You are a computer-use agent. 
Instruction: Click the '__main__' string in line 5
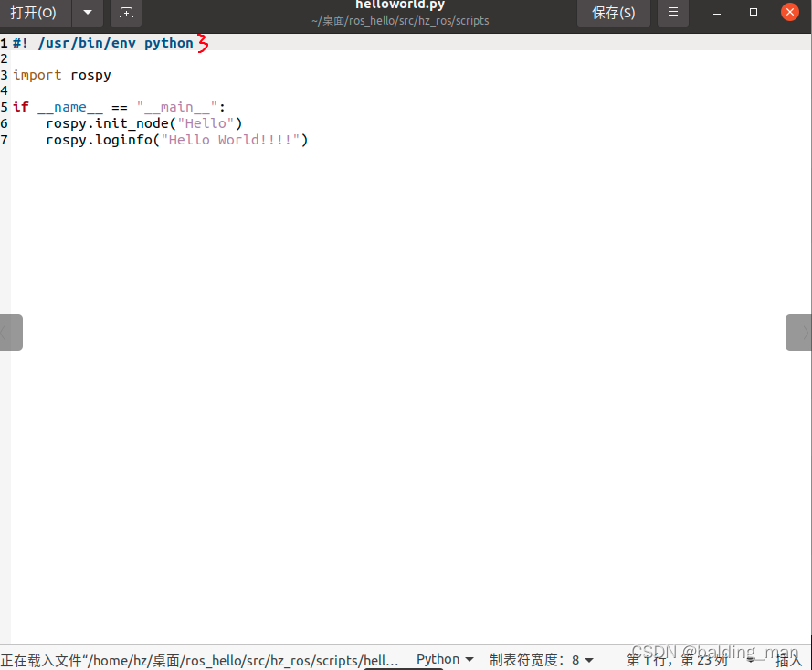coord(177,107)
